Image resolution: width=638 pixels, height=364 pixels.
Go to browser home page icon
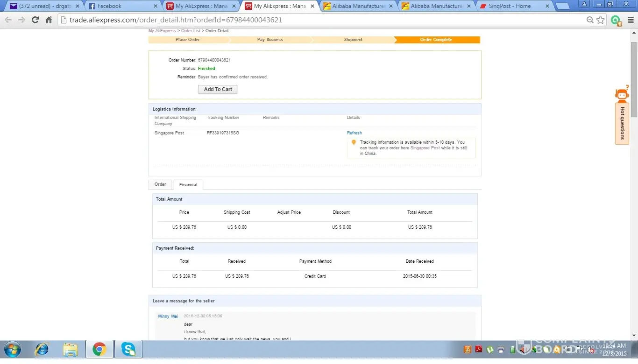(x=49, y=20)
